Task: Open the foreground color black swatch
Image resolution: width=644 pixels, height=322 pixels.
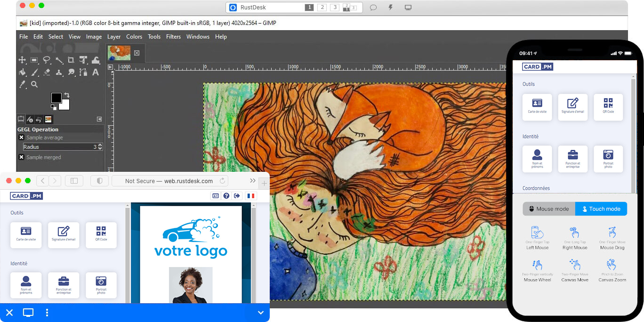Action: [56, 98]
